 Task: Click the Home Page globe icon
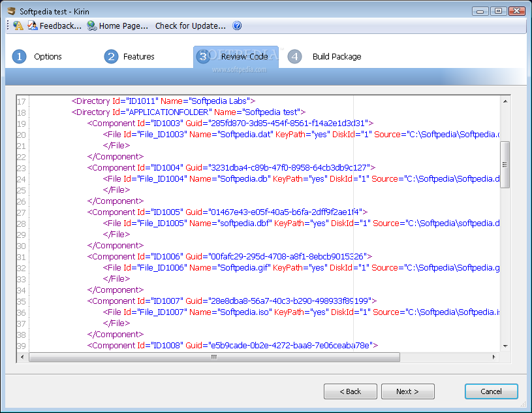coord(91,26)
